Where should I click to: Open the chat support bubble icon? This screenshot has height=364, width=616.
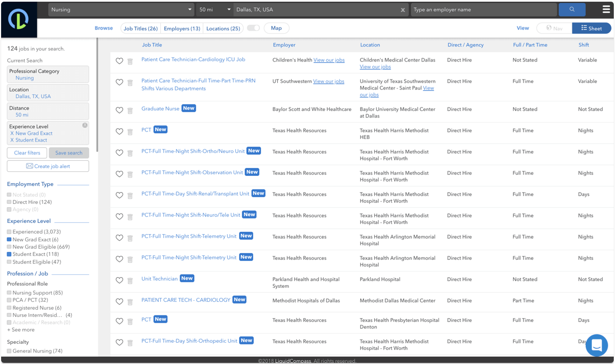tap(596, 345)
